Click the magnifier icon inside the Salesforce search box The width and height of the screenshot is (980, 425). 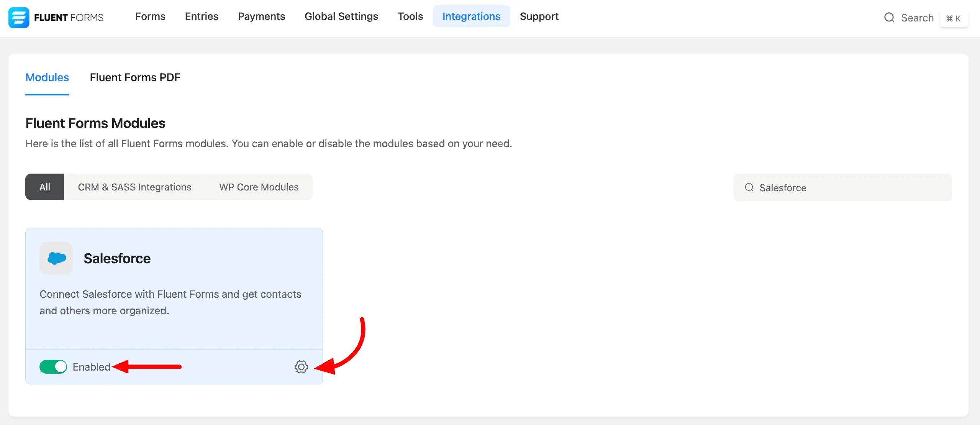coord(750,187)
